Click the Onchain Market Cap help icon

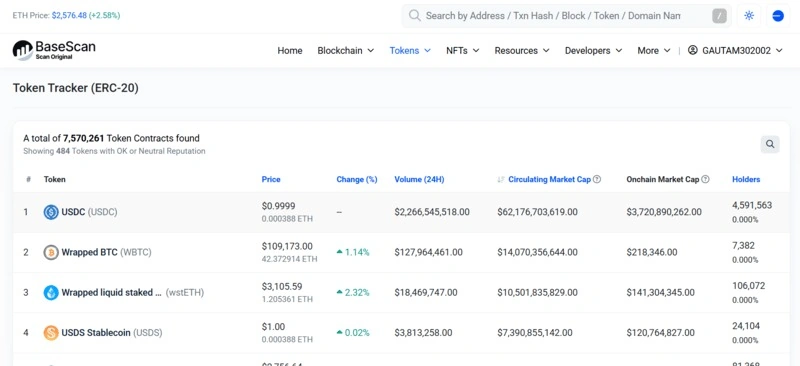point(706,179)
